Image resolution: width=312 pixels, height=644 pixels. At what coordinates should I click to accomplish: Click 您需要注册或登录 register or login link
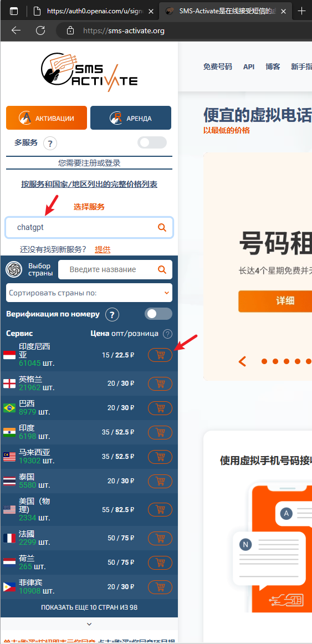click(x=89, y=163)
